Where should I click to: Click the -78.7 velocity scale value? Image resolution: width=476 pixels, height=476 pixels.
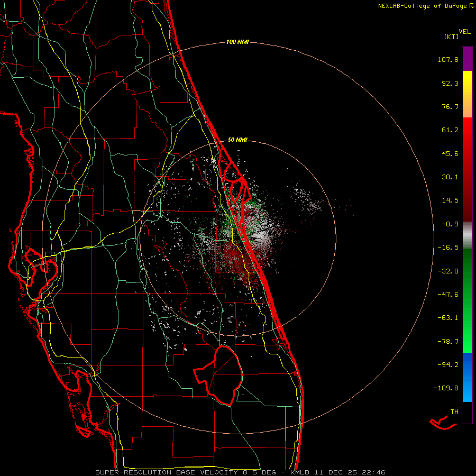point(448,342)
